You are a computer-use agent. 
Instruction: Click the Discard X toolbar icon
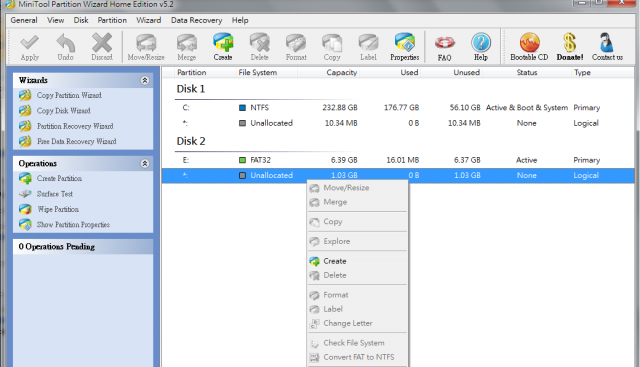tap(102, 47)
